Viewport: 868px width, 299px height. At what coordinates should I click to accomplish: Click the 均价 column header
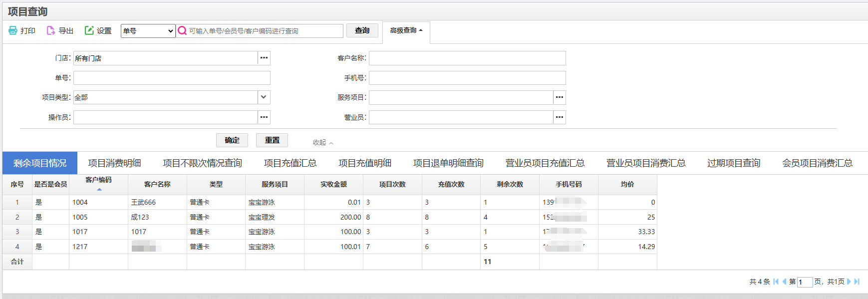627,184
